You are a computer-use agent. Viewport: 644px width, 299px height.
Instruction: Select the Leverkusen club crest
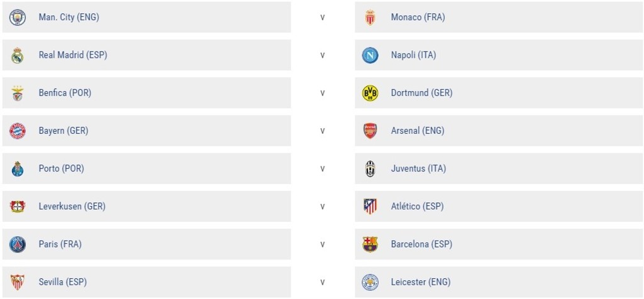point(18,206)
